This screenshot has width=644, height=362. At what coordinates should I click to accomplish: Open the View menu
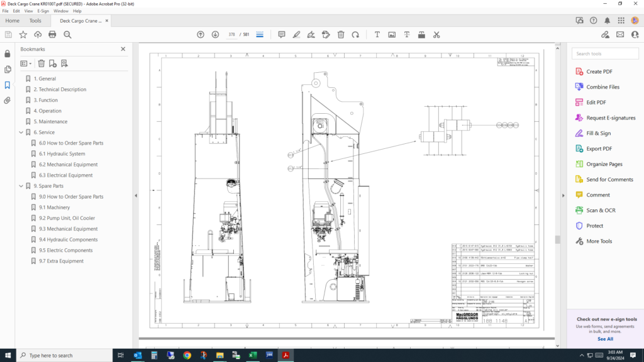coord(28,11)
